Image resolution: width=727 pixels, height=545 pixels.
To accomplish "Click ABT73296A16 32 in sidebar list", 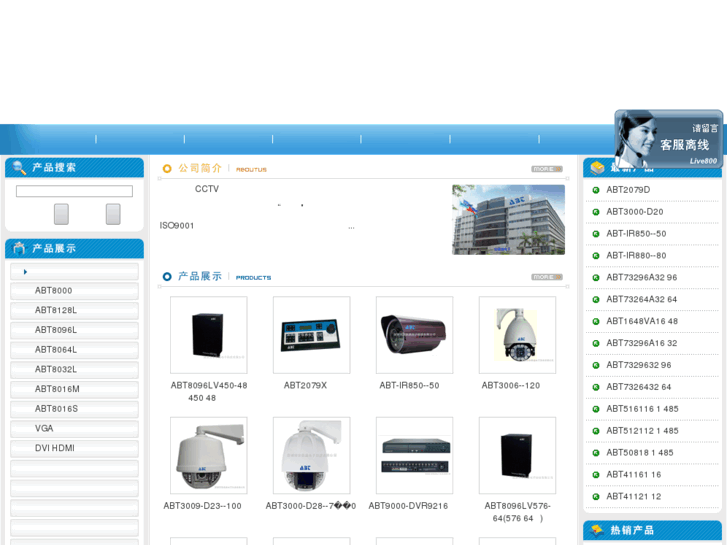I will tap(642, 343).
